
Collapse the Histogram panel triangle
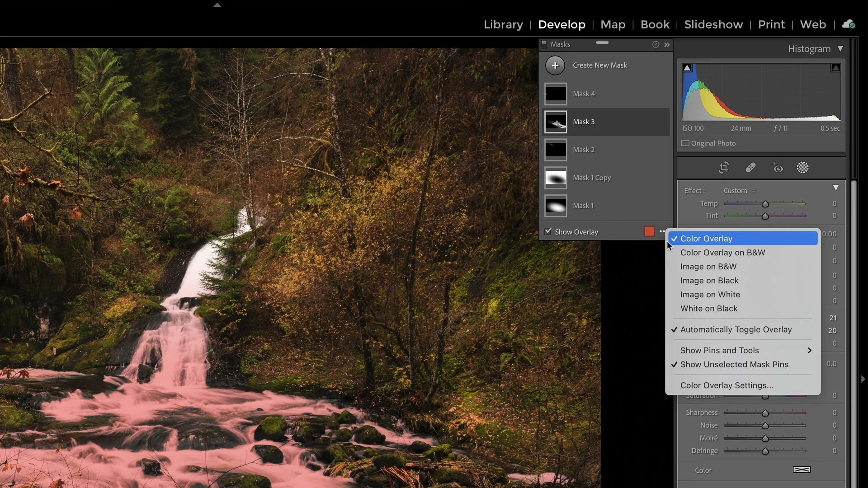click(x=840, y=48)
